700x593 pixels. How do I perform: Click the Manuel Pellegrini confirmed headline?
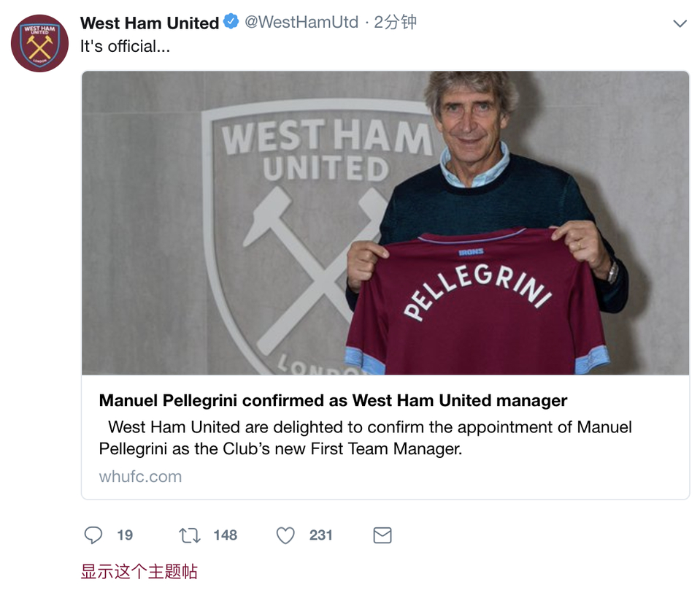333,400
